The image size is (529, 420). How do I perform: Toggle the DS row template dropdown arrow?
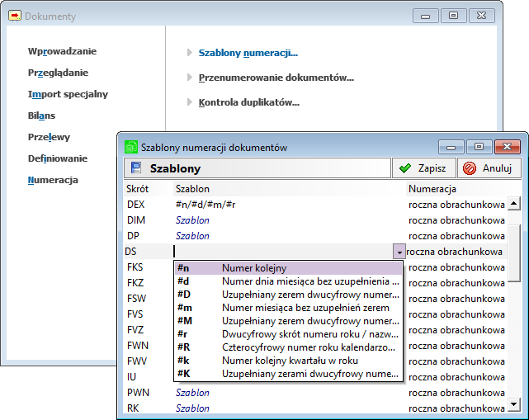pyautogui.click(x=399, y=252)
